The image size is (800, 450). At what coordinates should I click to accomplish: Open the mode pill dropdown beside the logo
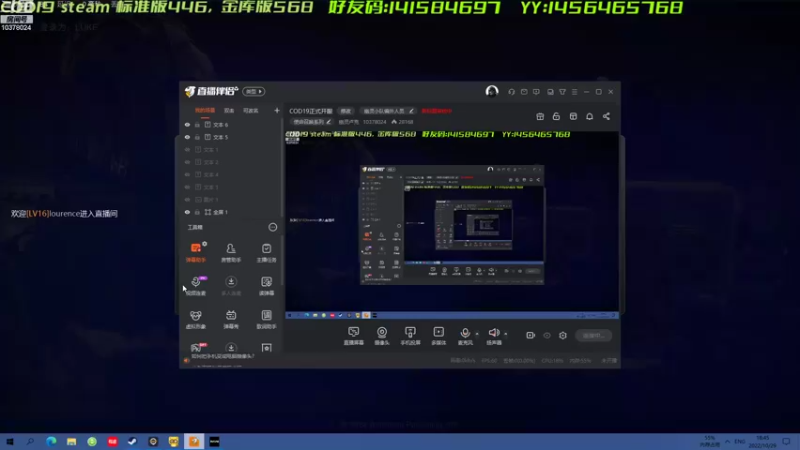(x=254, y=91)
